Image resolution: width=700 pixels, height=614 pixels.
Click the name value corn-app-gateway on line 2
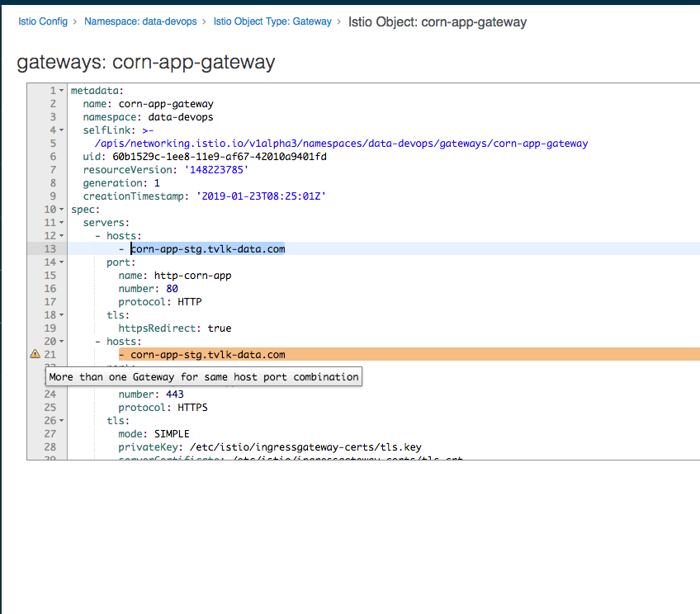point(166,104)
